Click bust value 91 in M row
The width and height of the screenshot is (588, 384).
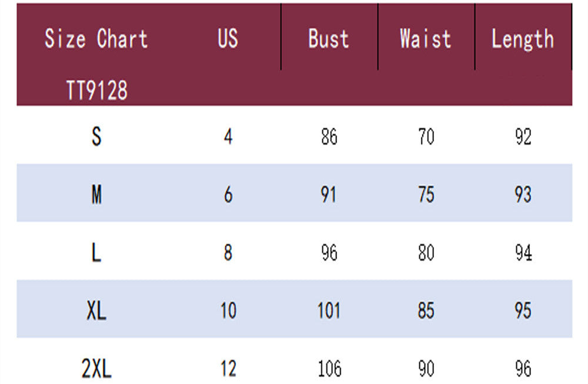coord(329,195)
